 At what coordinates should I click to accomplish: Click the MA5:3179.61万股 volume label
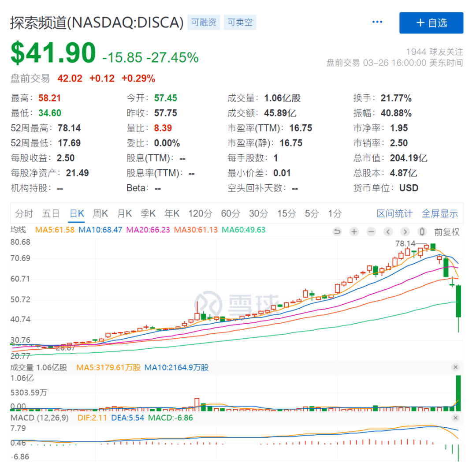(x=108, y=368)
